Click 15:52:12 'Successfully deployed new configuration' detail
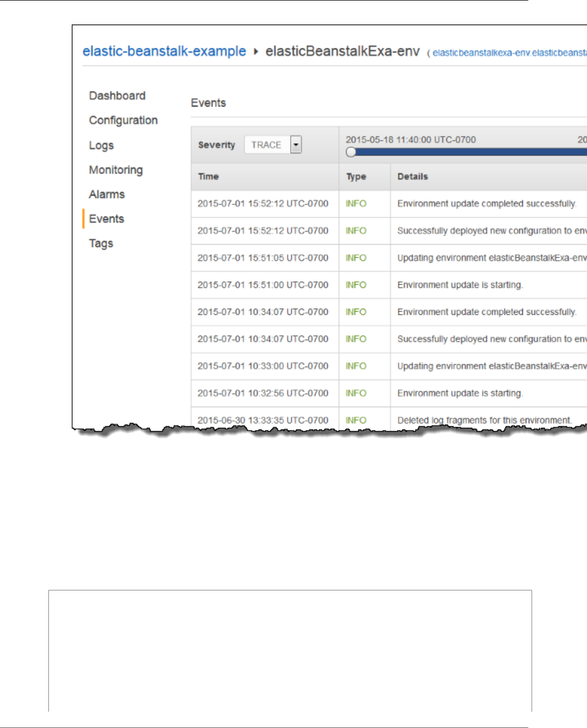This screenshot has width=587, height=728. click(492, 231)
